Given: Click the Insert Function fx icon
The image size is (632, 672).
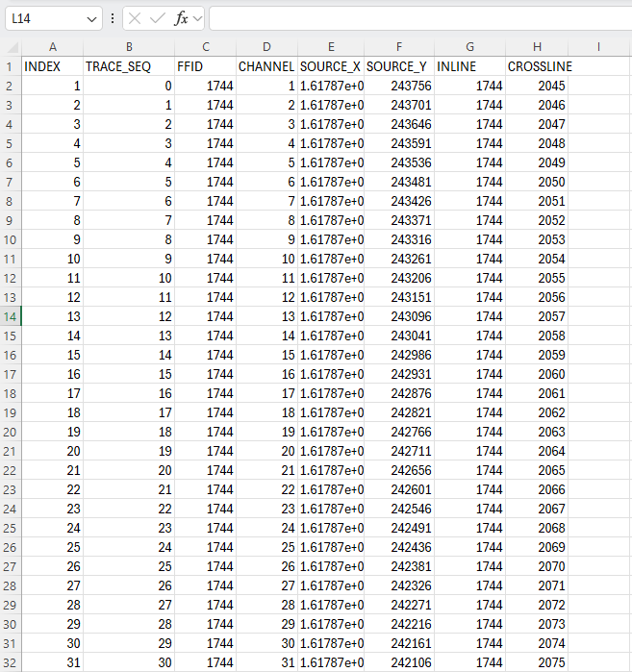Looking at the screenshot, I should click(x=181, y=18).
